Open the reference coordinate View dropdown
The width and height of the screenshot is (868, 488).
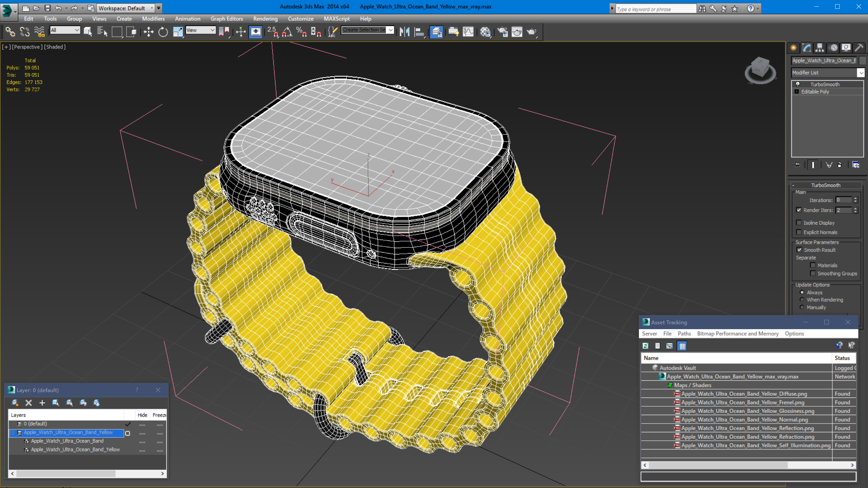click(201, 30)
